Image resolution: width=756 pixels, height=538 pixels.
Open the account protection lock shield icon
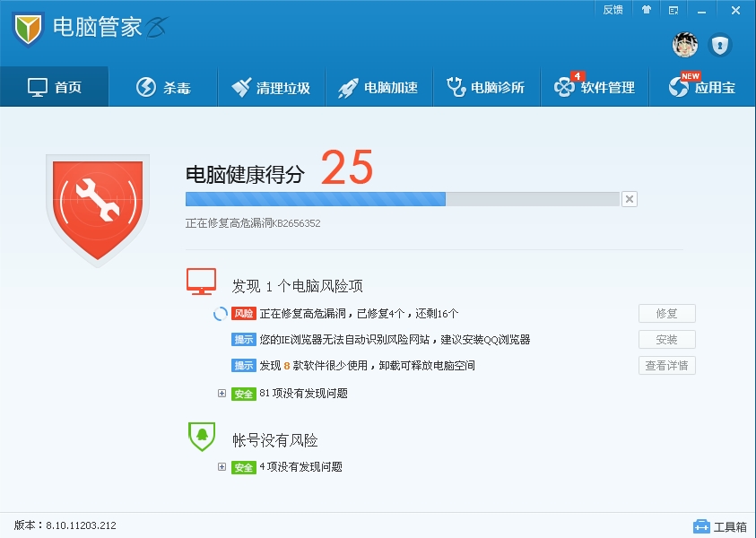pos(720,46)
